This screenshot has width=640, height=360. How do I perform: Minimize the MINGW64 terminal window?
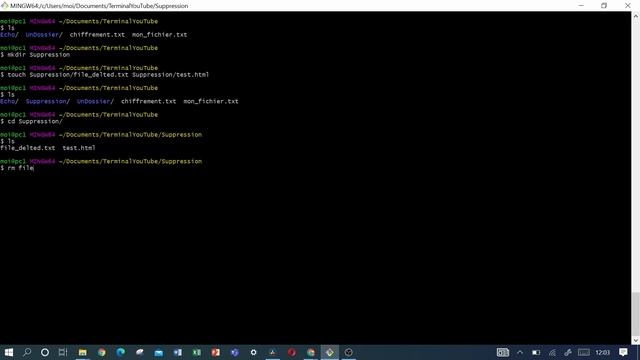(581, 5)
